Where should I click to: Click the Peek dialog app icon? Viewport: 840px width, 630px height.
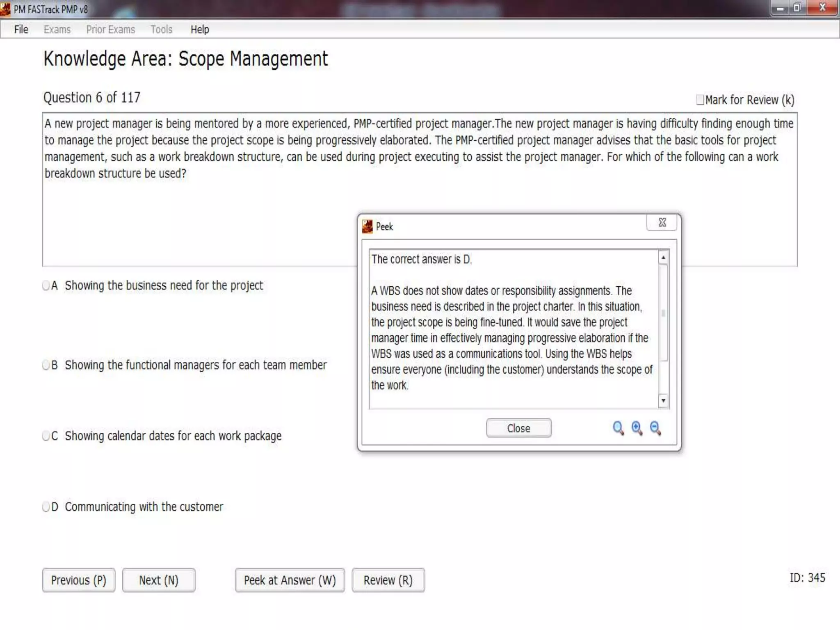click(367, 226)
